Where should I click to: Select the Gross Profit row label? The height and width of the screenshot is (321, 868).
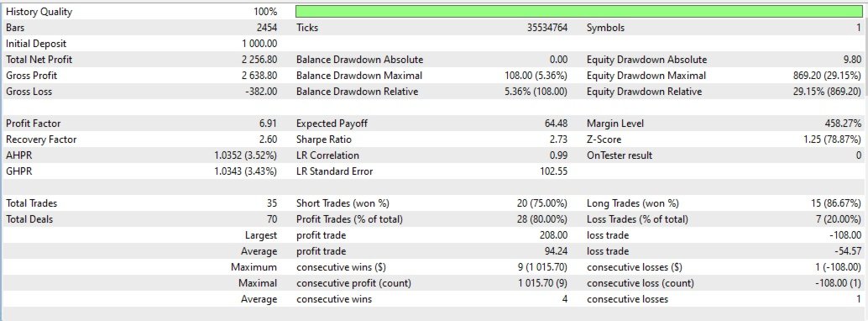click(x=32, y=76)
